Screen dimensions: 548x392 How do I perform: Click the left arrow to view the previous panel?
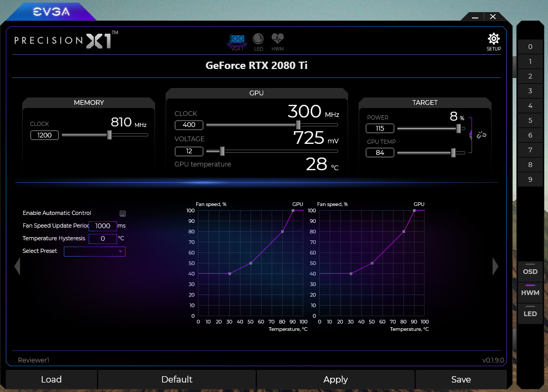point(17,267)
